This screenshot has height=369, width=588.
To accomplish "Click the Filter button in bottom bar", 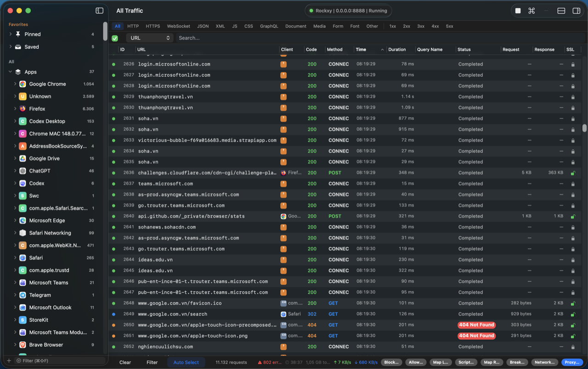I will (x=152, y=362).
